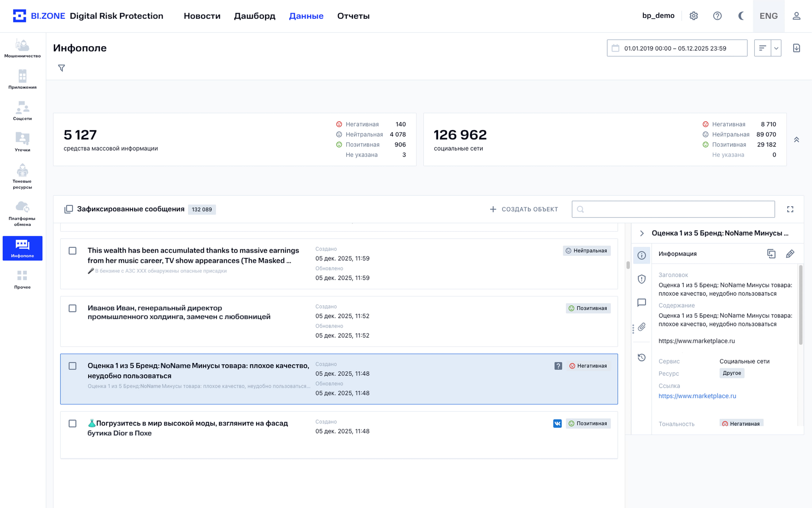
Task: Click the filter funnel icon
Action: [61, 68]
